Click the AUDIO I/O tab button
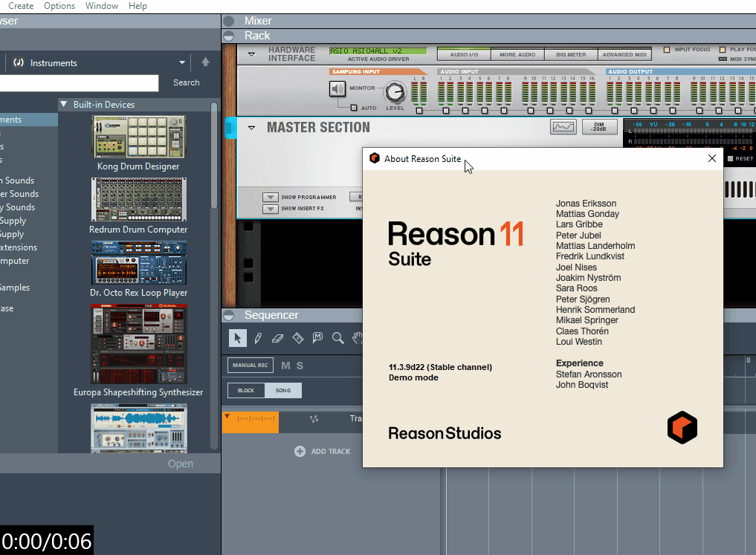The height and width of the screenshot is (555, 756). click(464, 54)
